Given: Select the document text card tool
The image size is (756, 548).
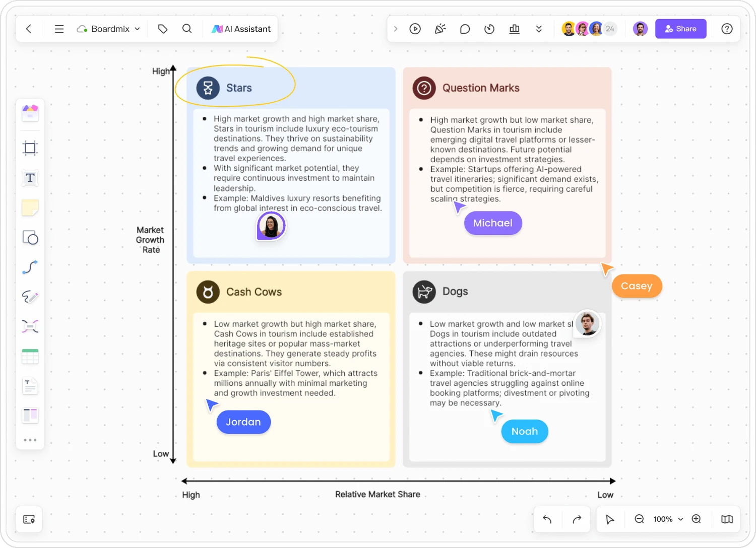Looking at the screenshot, I should tap(30, 386).
